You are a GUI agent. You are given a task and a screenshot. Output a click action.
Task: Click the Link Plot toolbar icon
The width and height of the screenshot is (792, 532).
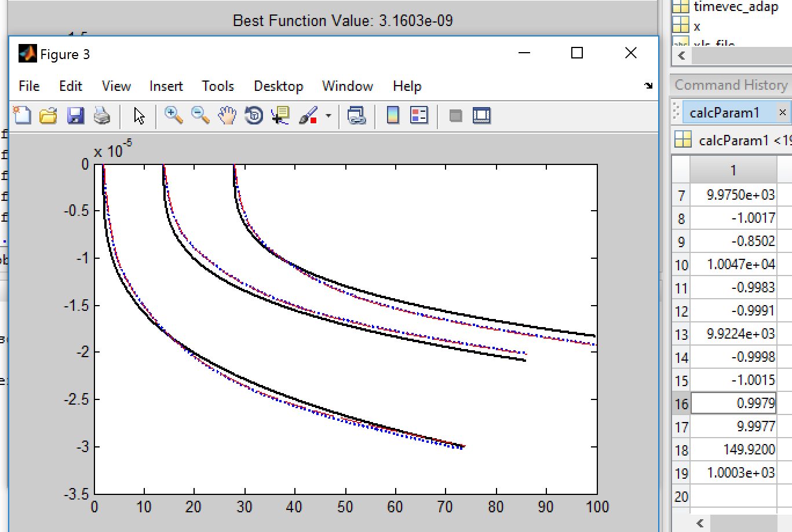pyautogui.click(x=356, y=116)
